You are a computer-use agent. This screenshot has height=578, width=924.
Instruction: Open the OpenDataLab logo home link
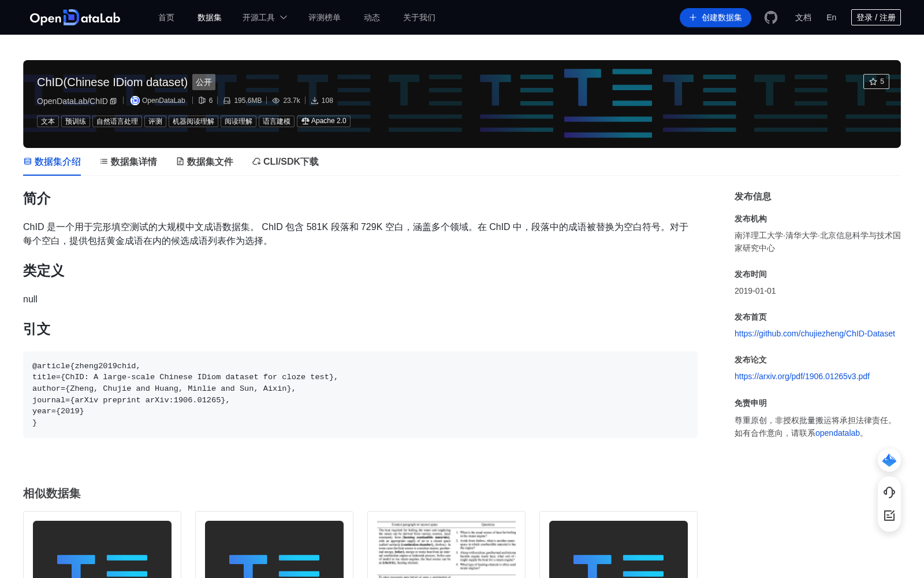pos(75,17)
